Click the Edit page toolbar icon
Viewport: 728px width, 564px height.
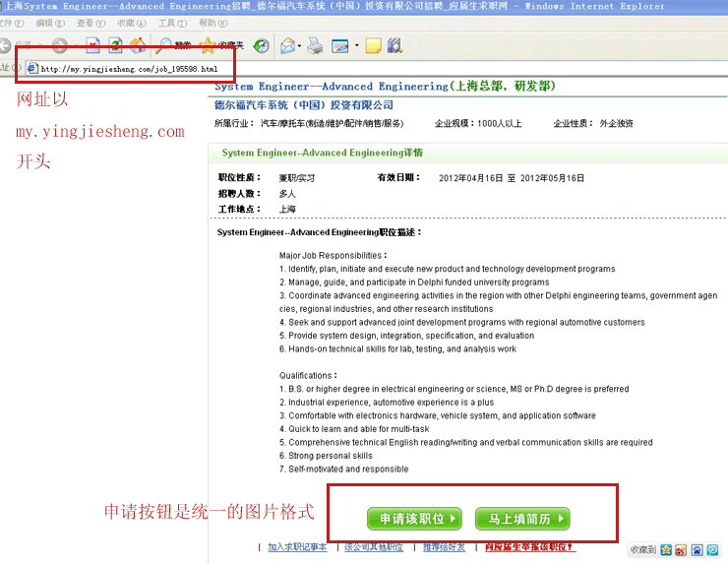point(340,45)
